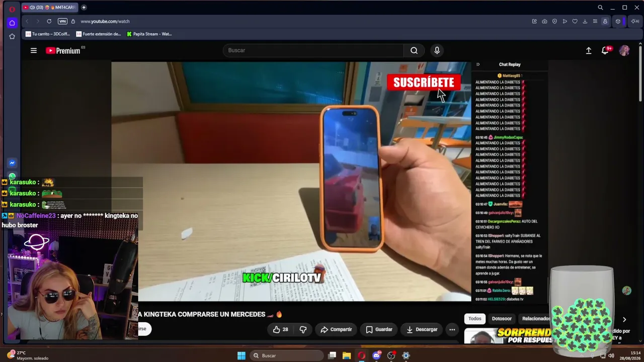Open the YouTube hamburger guide menu

pyautogui.click(x=34, y=50)
